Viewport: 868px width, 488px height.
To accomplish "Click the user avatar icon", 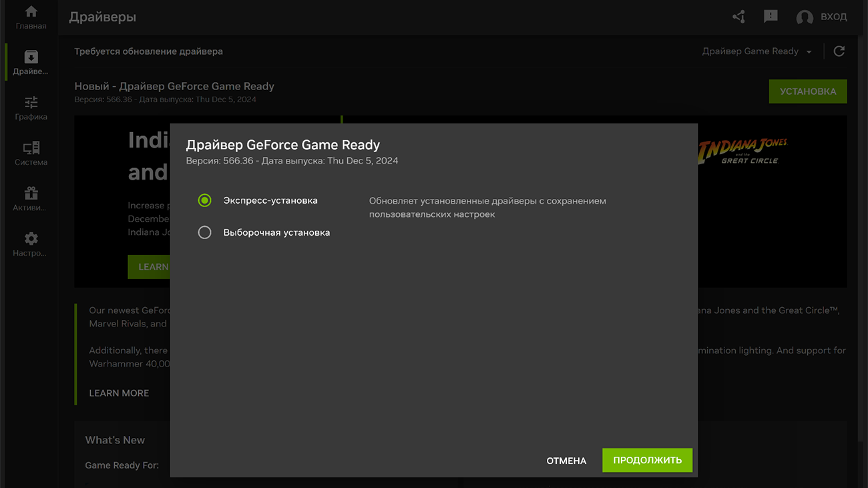I will pyautogui.click(x=805, y=17).
